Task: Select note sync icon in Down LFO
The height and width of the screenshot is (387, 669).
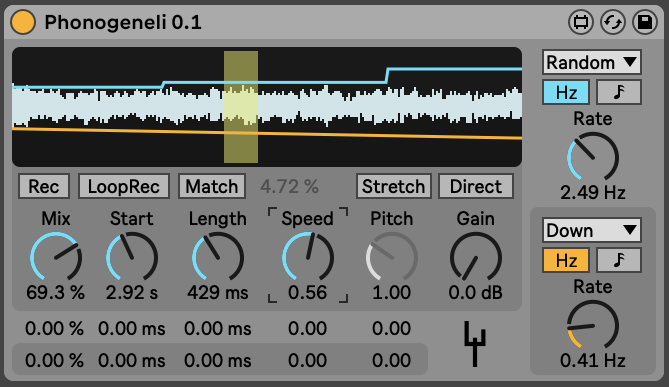Action: click(x=619, y=260)
